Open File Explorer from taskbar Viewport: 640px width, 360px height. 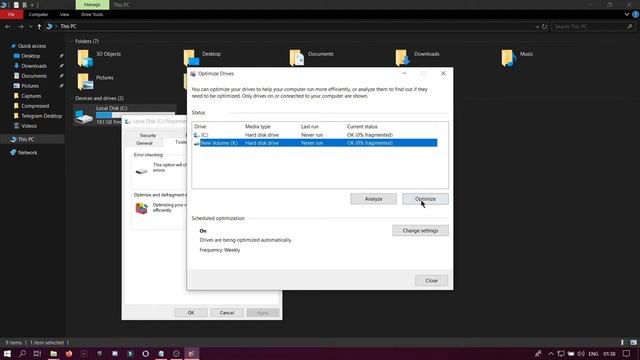(53, 353)
